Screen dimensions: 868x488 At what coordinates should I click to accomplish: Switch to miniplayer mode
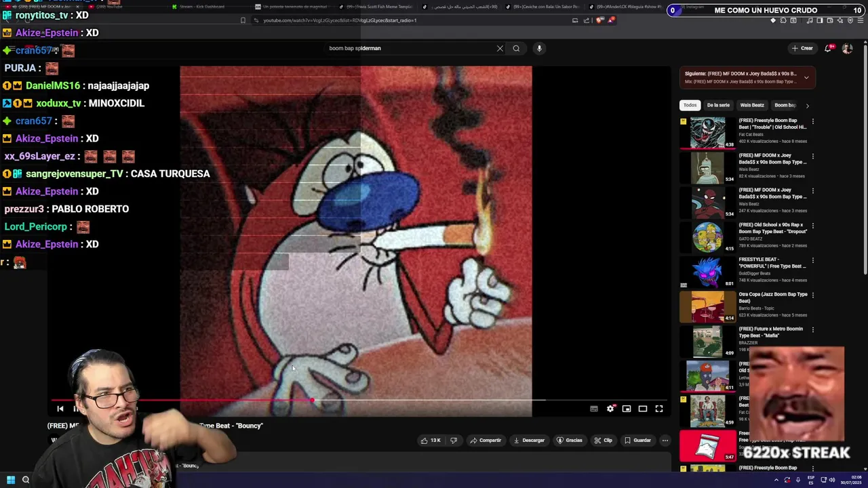coord(627,409)
